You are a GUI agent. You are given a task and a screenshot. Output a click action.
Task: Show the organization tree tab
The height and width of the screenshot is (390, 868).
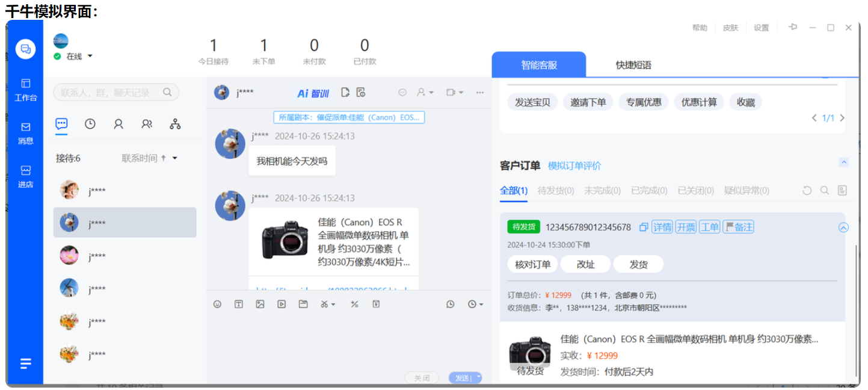pyautogui.click(x=175, y=123)
